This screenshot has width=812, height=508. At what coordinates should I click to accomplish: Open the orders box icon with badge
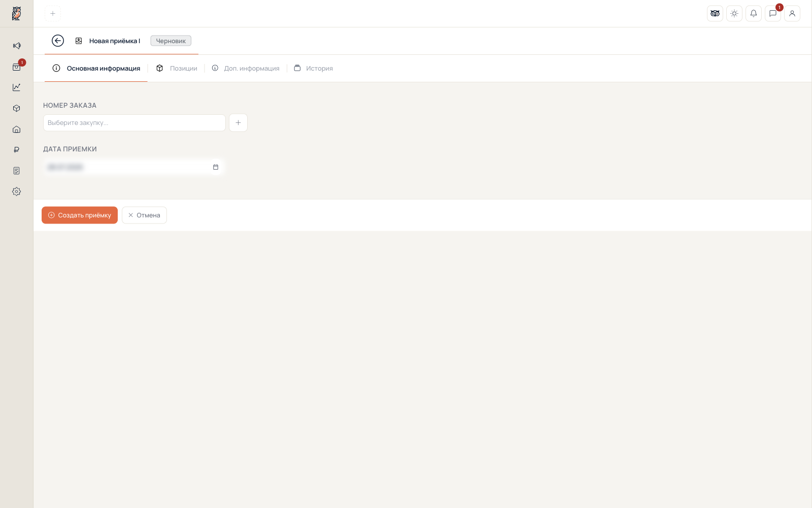coord(17,67)
